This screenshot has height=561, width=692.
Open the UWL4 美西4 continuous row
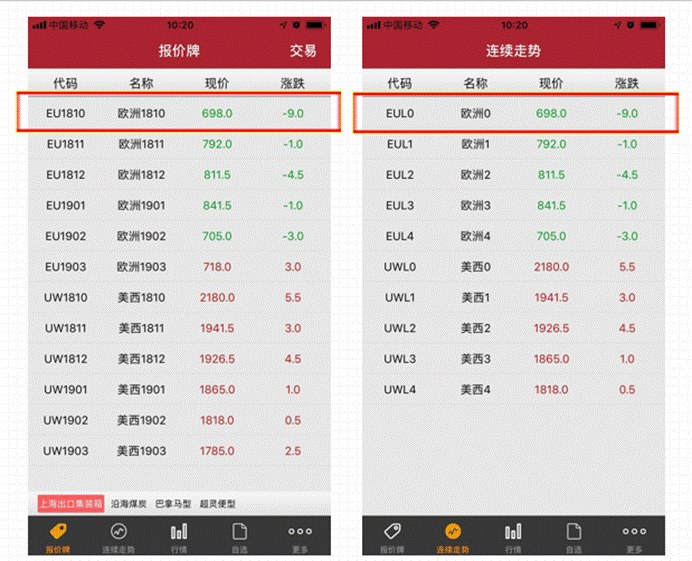514,389
